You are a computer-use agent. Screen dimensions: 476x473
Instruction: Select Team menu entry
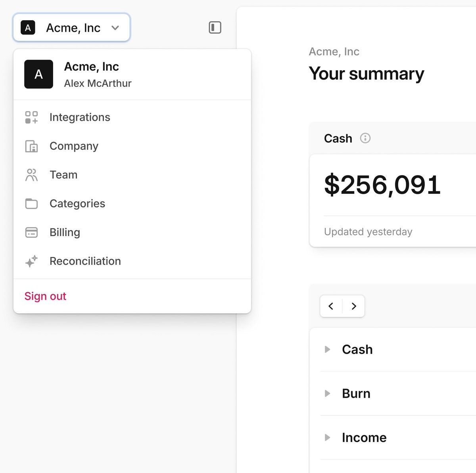pos(63,175)
